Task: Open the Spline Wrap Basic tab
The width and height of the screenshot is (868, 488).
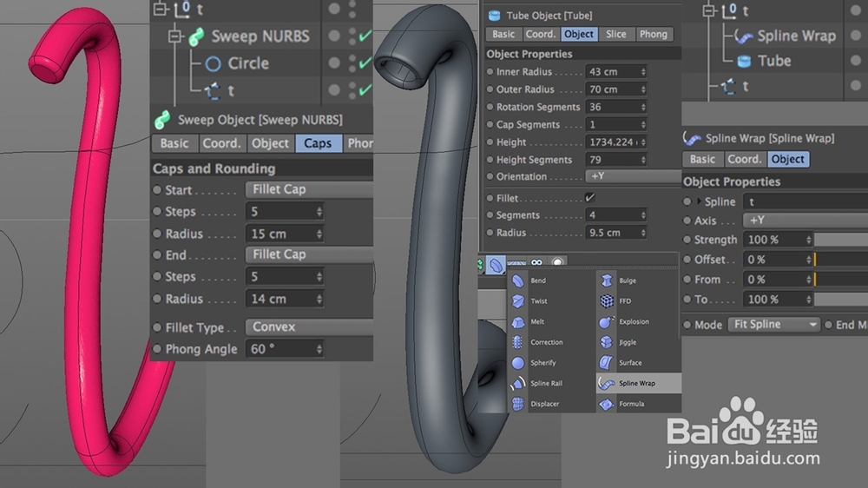Action: (702, 160)
